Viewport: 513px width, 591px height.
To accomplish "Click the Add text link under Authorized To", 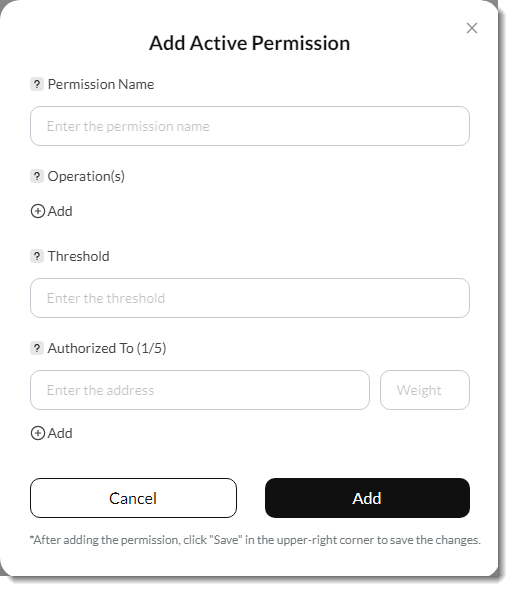I will (60, 433).
